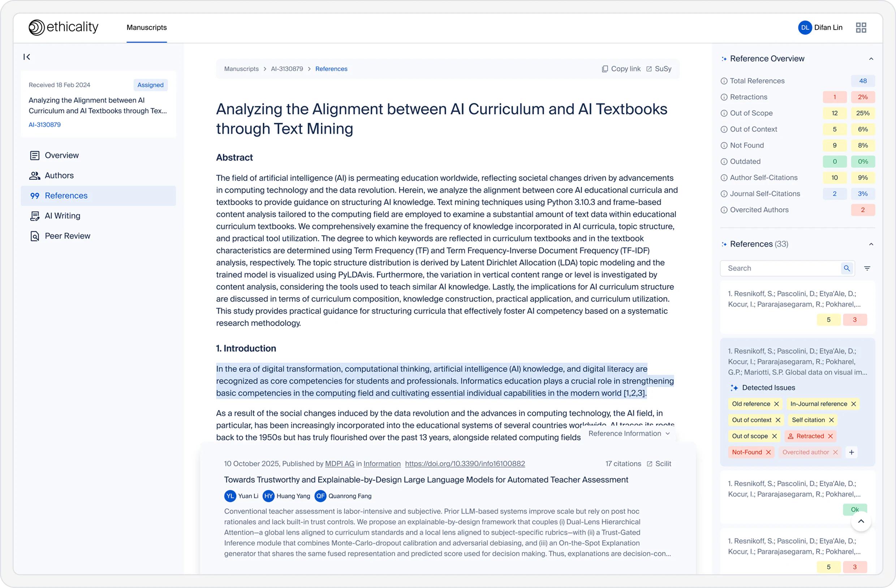
Task: Remove the Old reference tag
Action: pyautogui.click(x=776, y=404)
